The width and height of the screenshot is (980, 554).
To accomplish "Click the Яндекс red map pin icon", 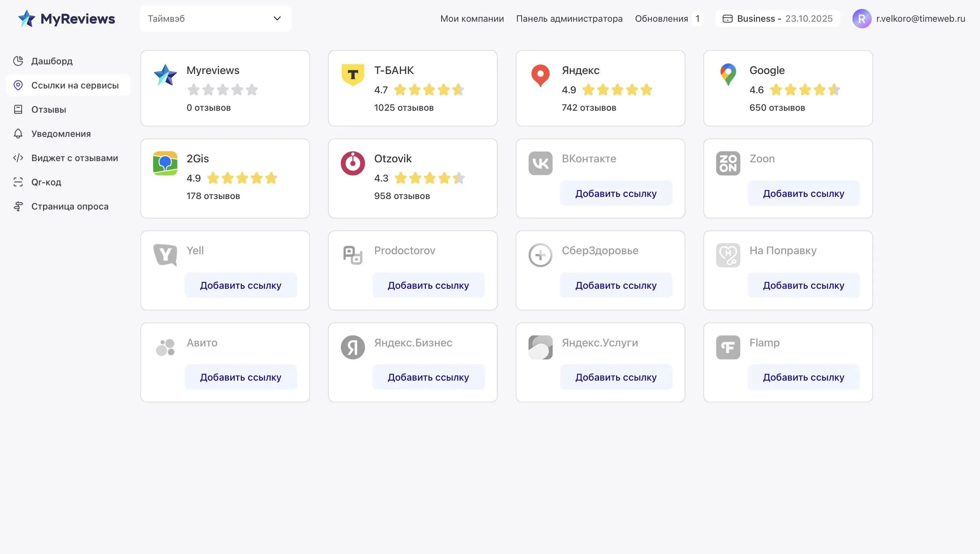I will [x=540, y=75].
